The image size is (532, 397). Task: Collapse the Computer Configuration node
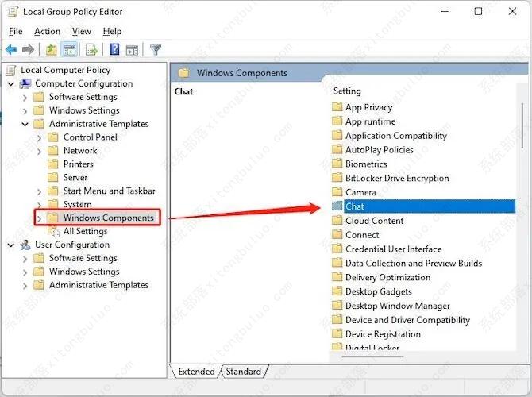tap(11, 84)
